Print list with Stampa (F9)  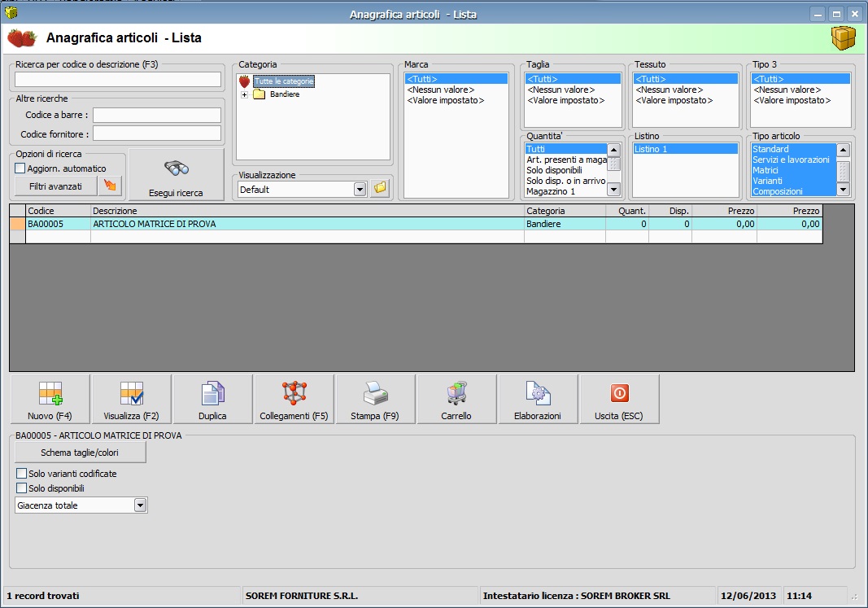(x=375, y=400)
